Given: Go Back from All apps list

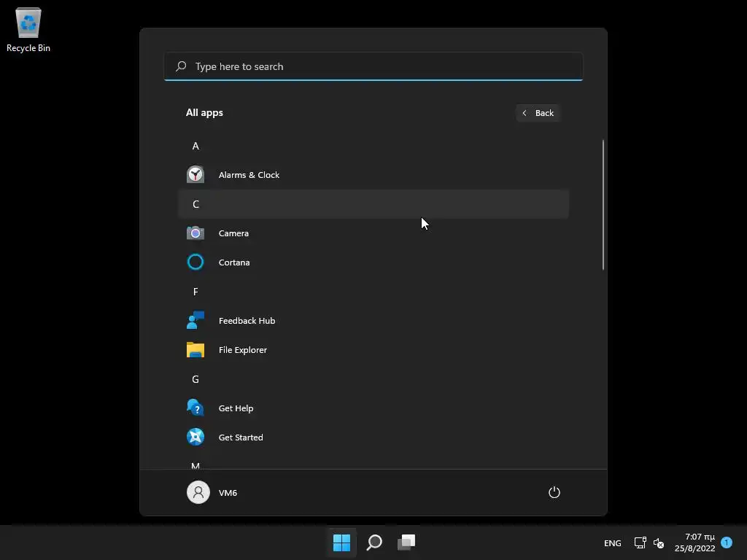Looking at the screenshot, I should [x=538, y=113].
